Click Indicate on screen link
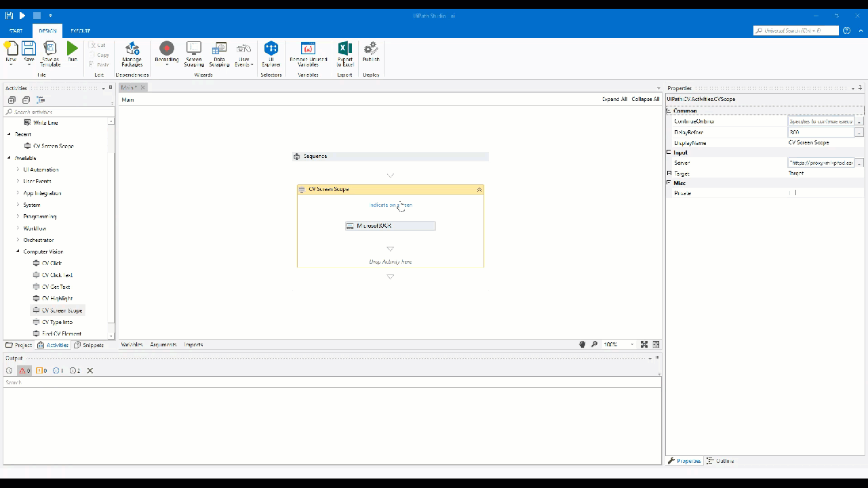Viewport: 868px width, 488px height. click(391, 205)
